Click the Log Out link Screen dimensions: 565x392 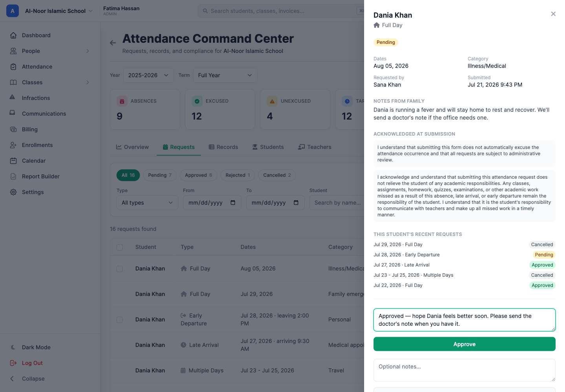[x=32, y=363]
